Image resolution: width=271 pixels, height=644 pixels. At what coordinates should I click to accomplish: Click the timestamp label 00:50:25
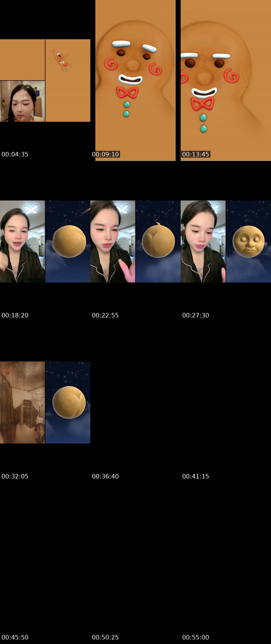105,637
